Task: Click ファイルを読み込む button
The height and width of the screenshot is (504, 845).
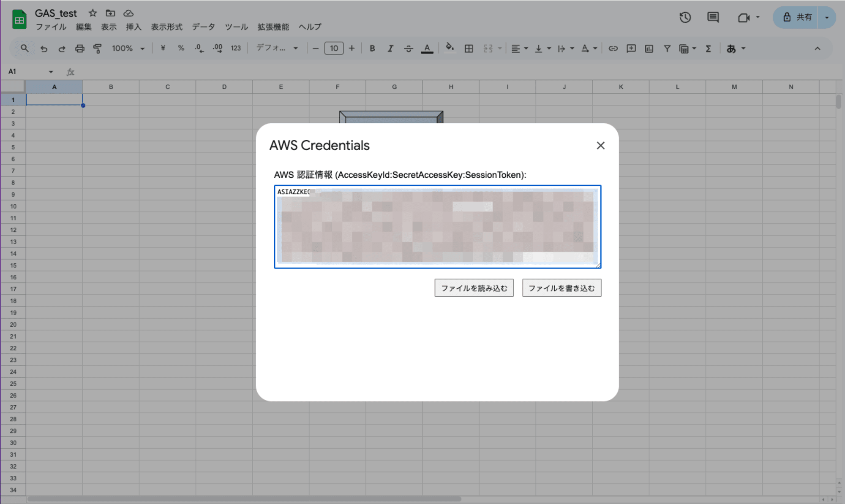Action: point(474,288)
